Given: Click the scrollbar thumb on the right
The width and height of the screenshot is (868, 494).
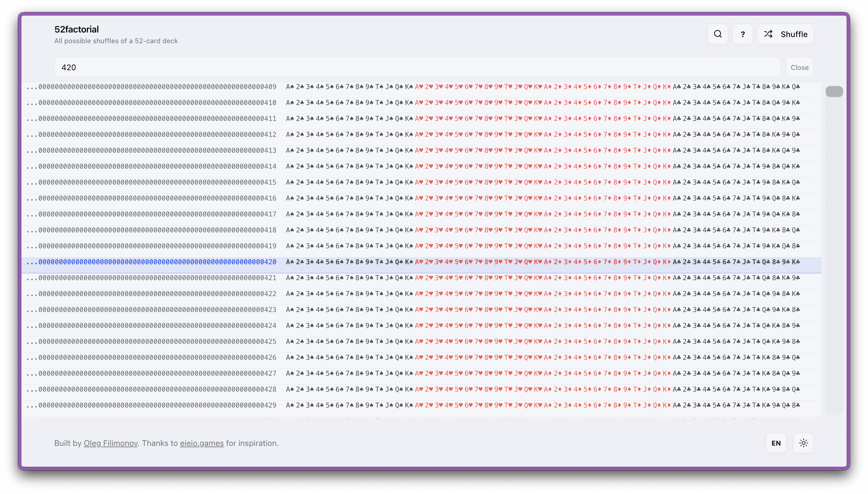Looking at the screenshot, I should (x=835, y=91).
